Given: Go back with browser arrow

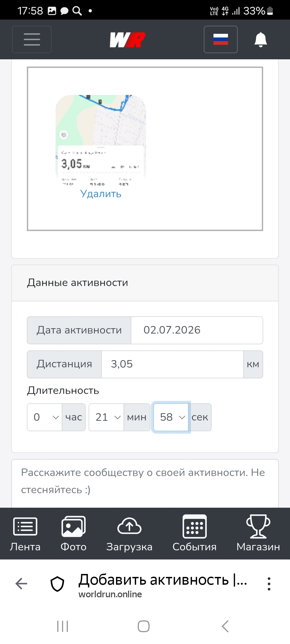Looking at the screenshot, I should pyautogui.click(x=21, y=584).
